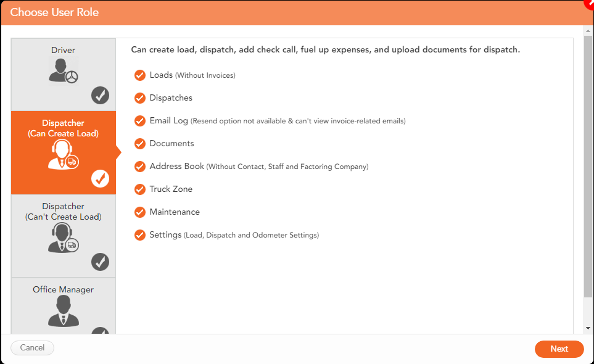594x364 pixels.
Task: Click the Cancel button
Action: click(32, 348)
